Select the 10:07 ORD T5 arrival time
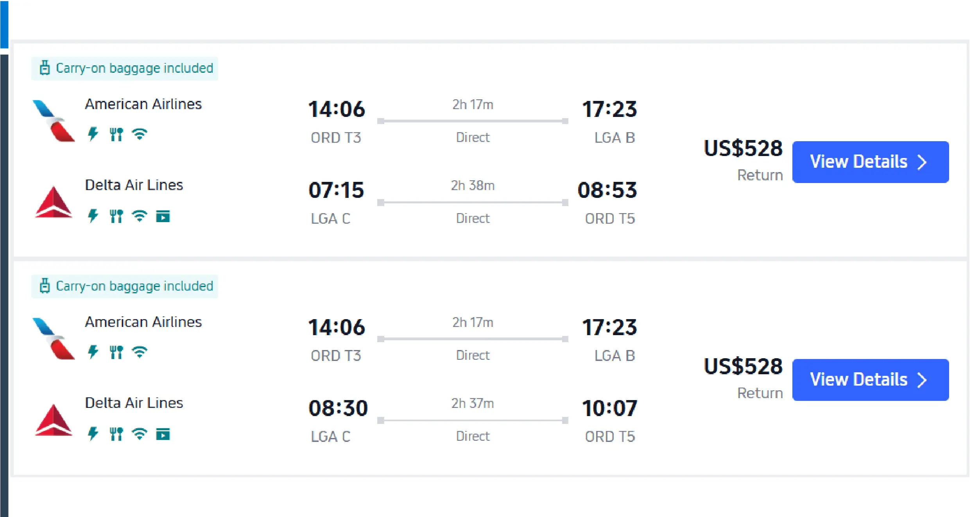The height and width of the screenshot is (517, 980). click(609, 408)
